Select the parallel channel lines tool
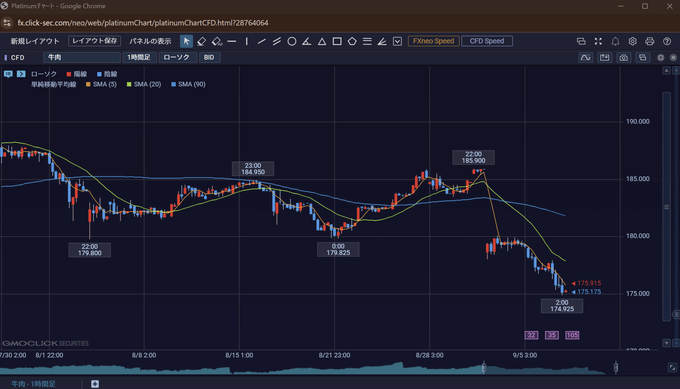Screen dimensions: 680x389 (277, 41)
